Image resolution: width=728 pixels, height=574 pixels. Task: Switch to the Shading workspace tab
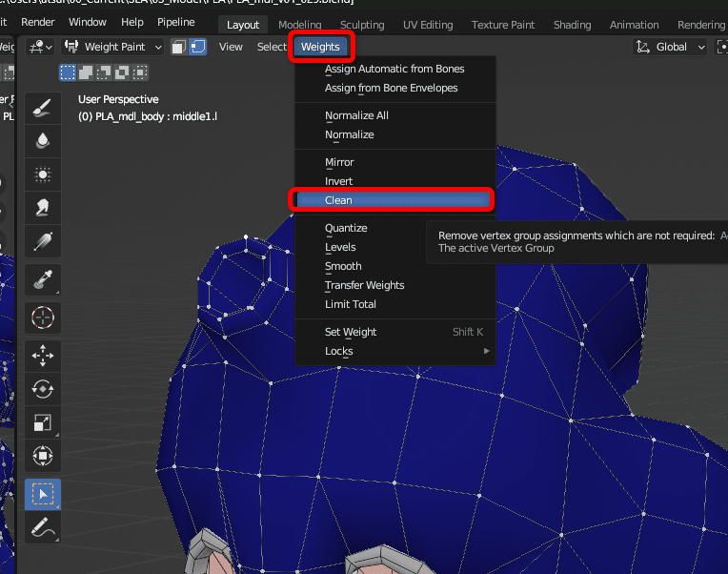(572, 25)
